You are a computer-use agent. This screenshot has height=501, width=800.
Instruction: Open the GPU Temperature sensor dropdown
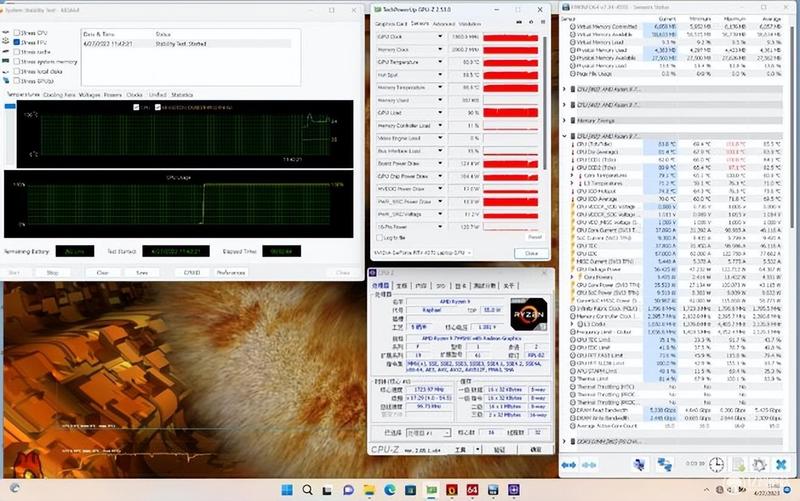tap(440, 62)
